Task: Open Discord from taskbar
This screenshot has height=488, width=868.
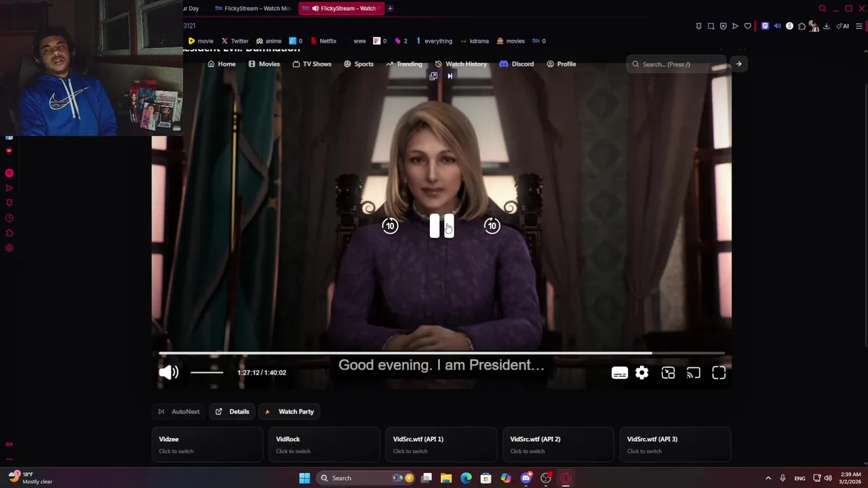Action: pos(526,478)
